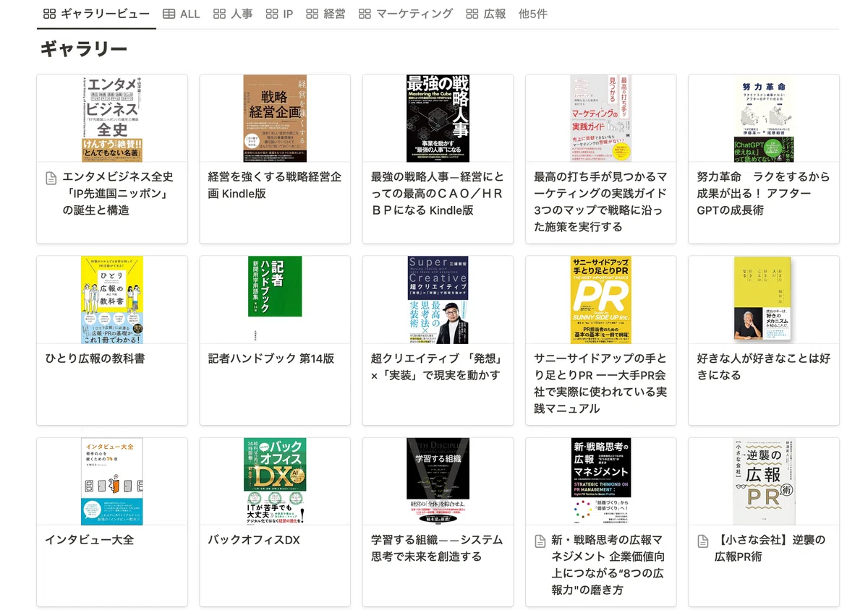This screenshot has width=868, height=610.
Task: Open 逆襲の広報PR術 cover image
Action: pos(764,481)
